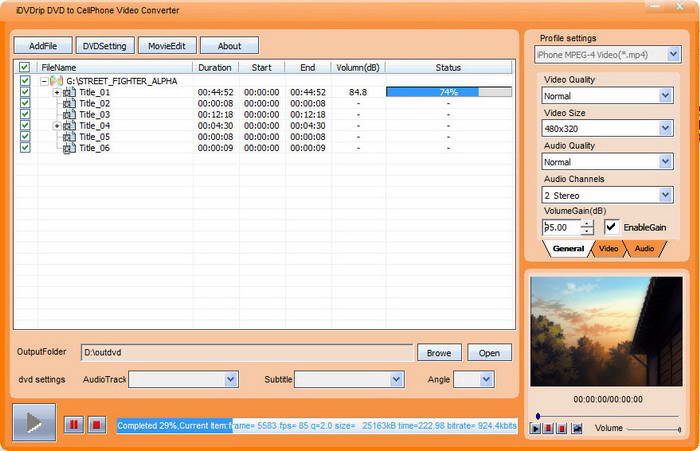The height and width of the screenshot is (451, 700).
Task: Click the film icon beside Title_06
Action: 69,148
